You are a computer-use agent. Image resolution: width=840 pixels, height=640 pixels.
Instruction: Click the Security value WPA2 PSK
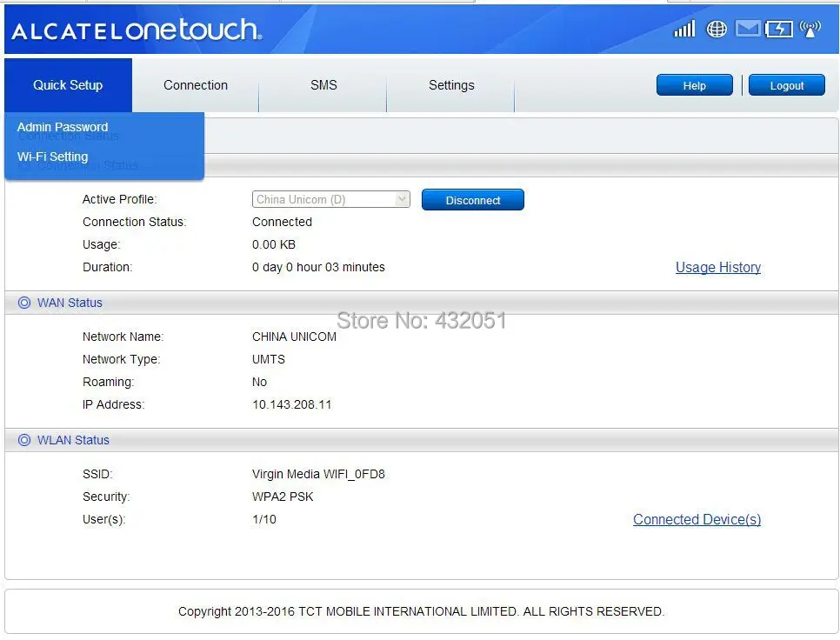(x=283, y=497)
